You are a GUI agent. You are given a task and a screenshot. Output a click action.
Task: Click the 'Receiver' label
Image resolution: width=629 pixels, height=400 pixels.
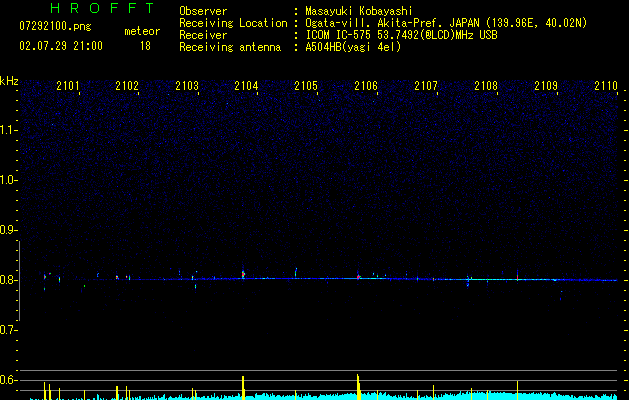point(203,35)
